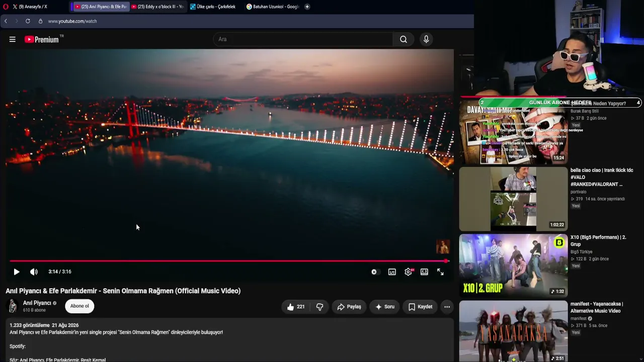Image resolution: width=644 pixels, height=362 pixels.
Task: Open Anıl Piyancı channel avatar
Action: pos(13,306)
